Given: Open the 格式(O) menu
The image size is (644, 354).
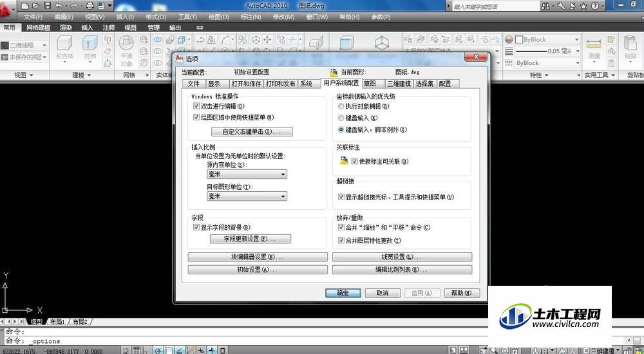Looking at the screenshot, I should coord(156,17).
